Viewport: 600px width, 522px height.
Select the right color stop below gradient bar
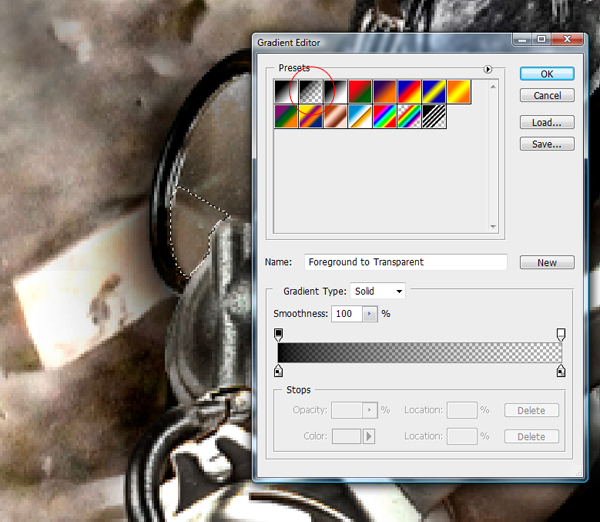(x=561, y=370)
